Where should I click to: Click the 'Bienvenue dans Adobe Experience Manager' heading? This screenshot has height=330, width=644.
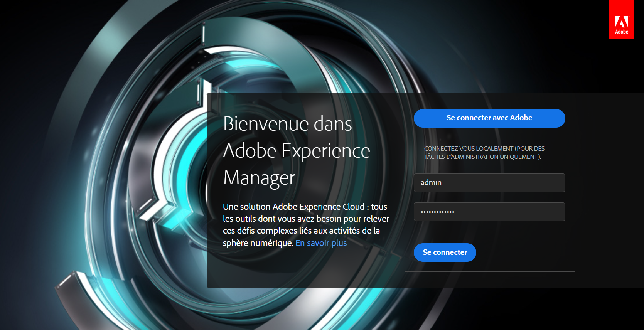297,151
